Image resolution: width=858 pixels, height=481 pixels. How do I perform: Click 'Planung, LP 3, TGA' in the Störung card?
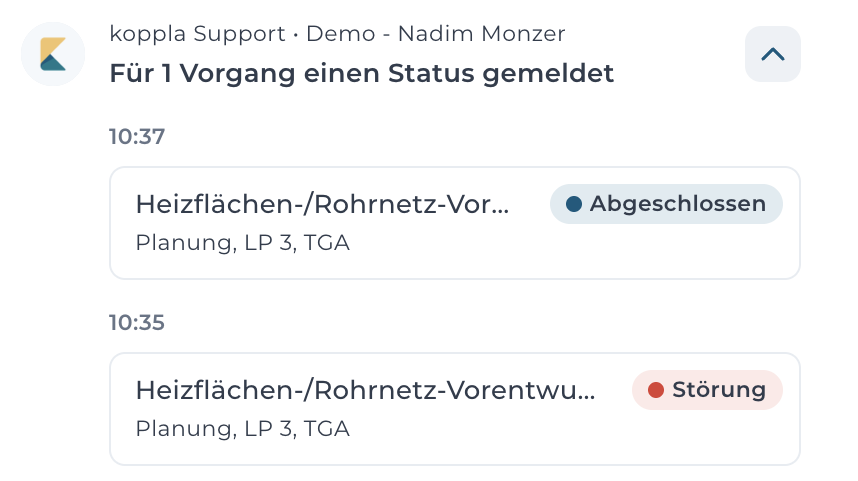242,429
